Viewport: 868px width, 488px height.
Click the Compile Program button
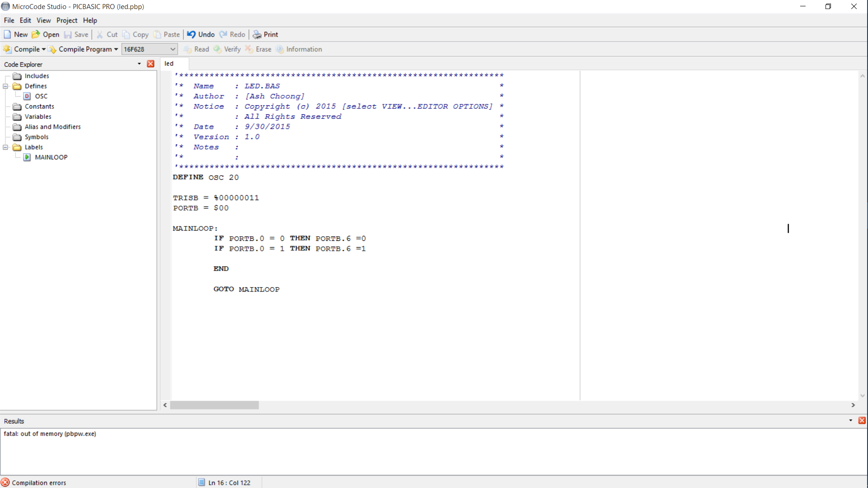[84, 49]
